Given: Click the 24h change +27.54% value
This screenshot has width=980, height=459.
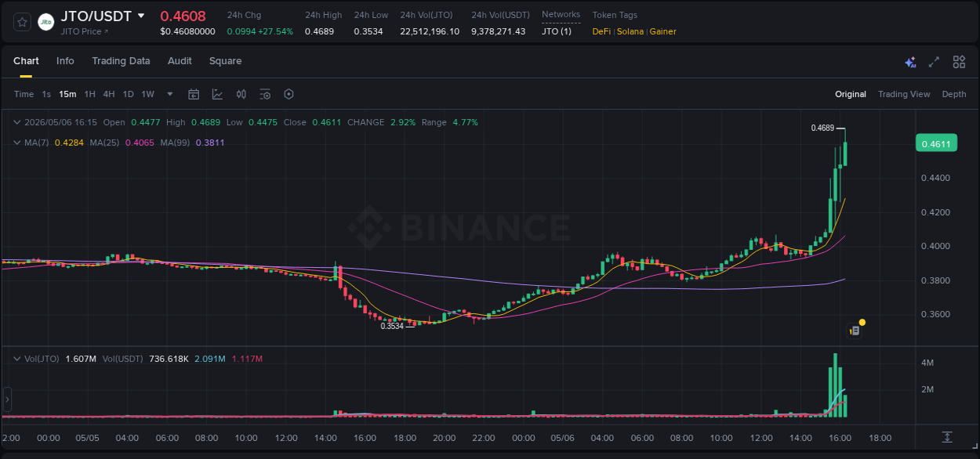Looking at the screenshot, I should (x=275, y=31).
